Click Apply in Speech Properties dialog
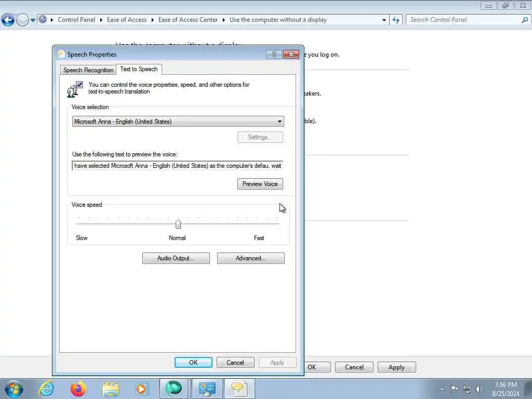This screenshot has height=399, width=532. pyautogui.click(x=277, y=362)
